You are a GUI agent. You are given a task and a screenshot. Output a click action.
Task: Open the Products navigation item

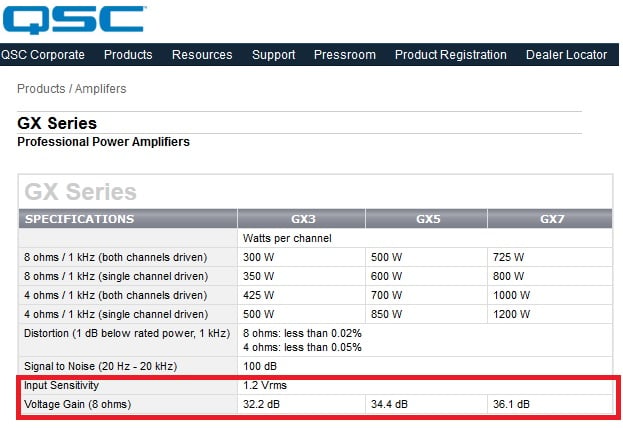[x=128, y=55]
